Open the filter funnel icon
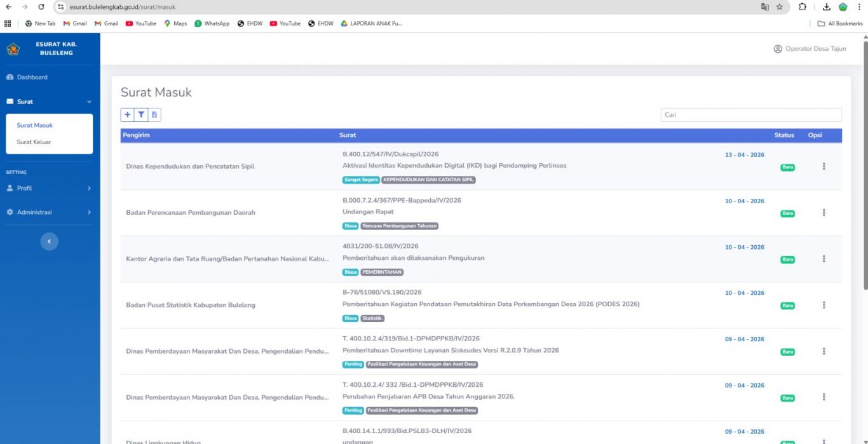Screen dimensions: 868x444 click(141, 115)
